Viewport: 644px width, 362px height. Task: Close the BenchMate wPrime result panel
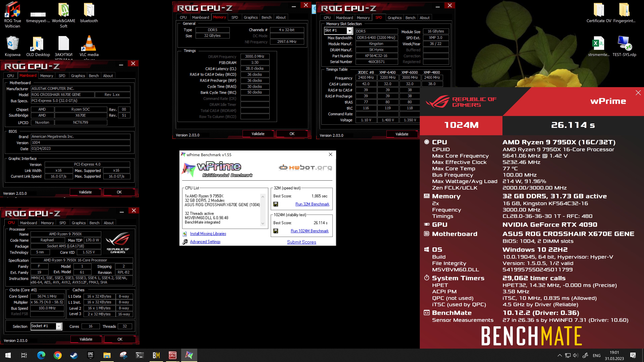tap(638, 93)
